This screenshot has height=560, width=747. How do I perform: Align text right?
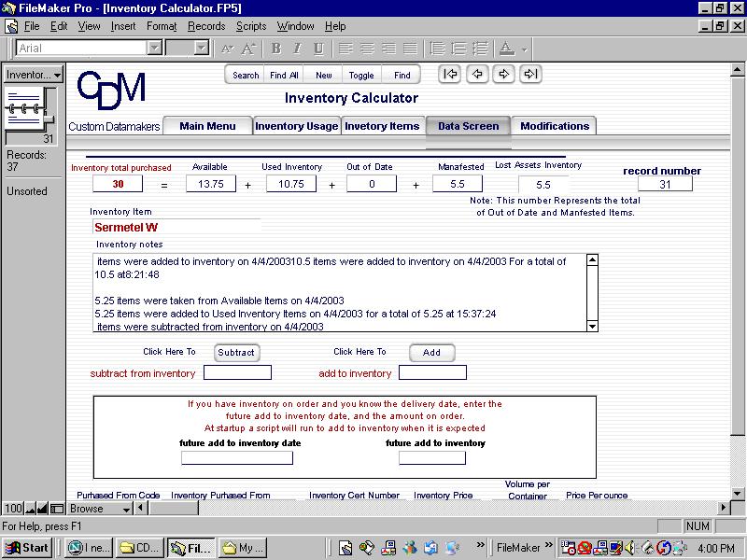pyautogui.click(x=388, y=49)
